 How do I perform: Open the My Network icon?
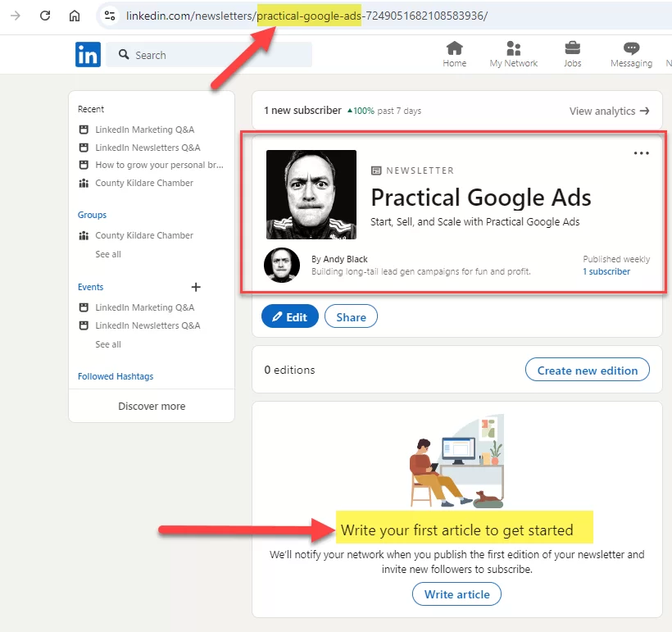click(514, 48)
